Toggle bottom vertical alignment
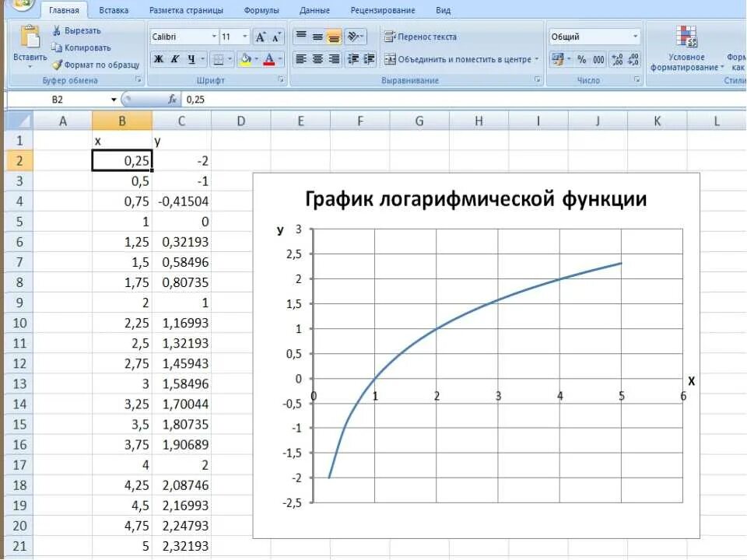 [334, 37]
